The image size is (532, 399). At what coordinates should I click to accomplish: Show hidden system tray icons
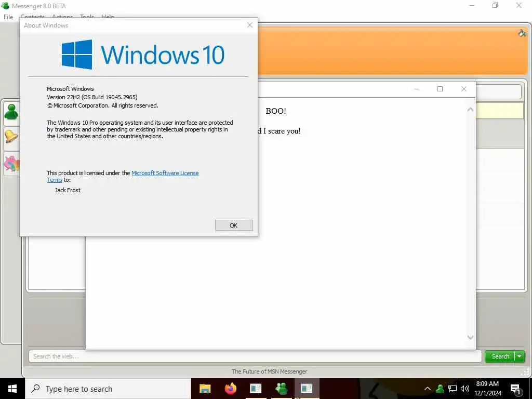click(x=428, y=389)
